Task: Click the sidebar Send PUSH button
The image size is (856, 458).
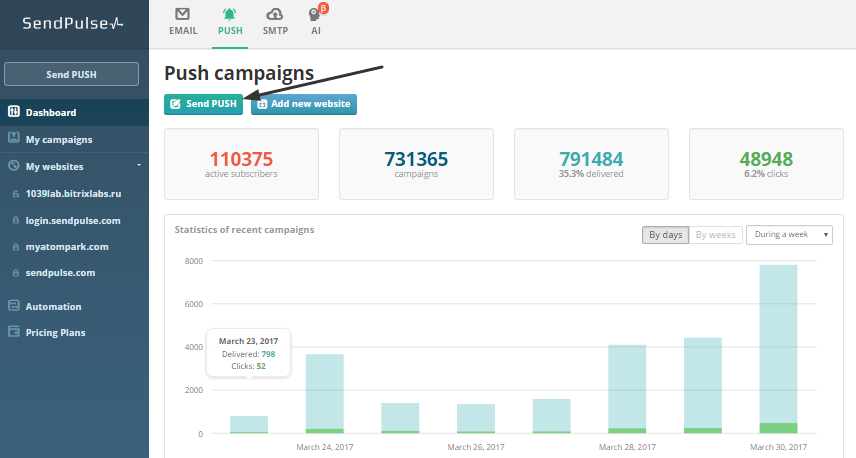Action: point(72,74)
